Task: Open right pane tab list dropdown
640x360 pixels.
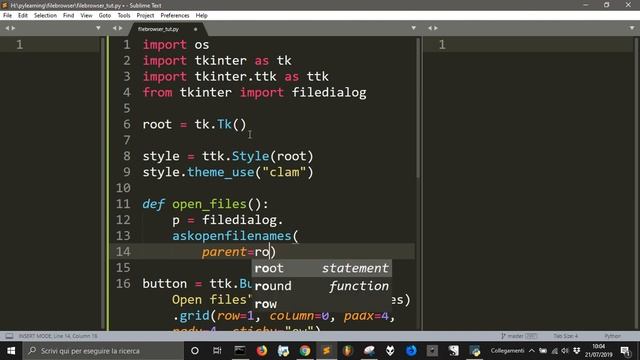Action: click(632, 28)
